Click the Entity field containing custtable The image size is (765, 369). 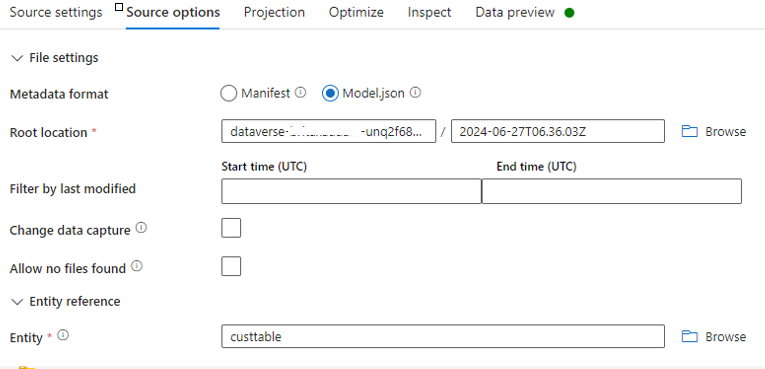pyautogui.click(x=443, y=336)
